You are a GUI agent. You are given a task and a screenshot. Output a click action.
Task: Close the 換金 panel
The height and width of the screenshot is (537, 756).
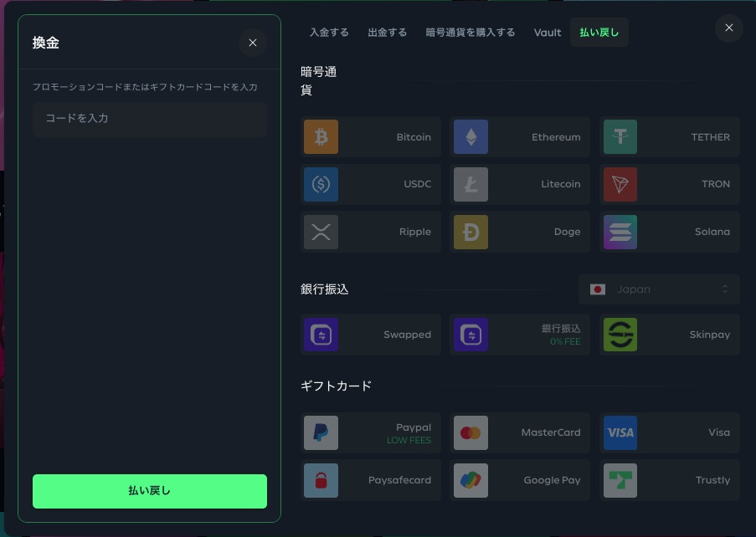253,43
